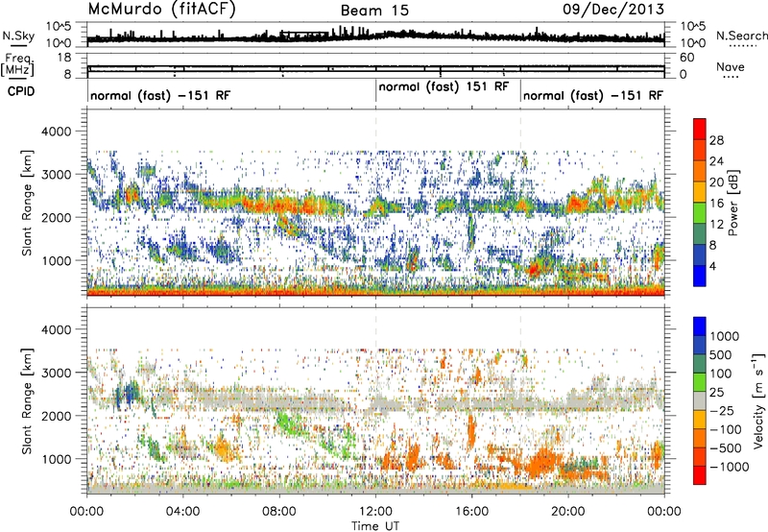Click the 04:00 time axis tick label
Screen dimensions: 768x532
[182, 512]
